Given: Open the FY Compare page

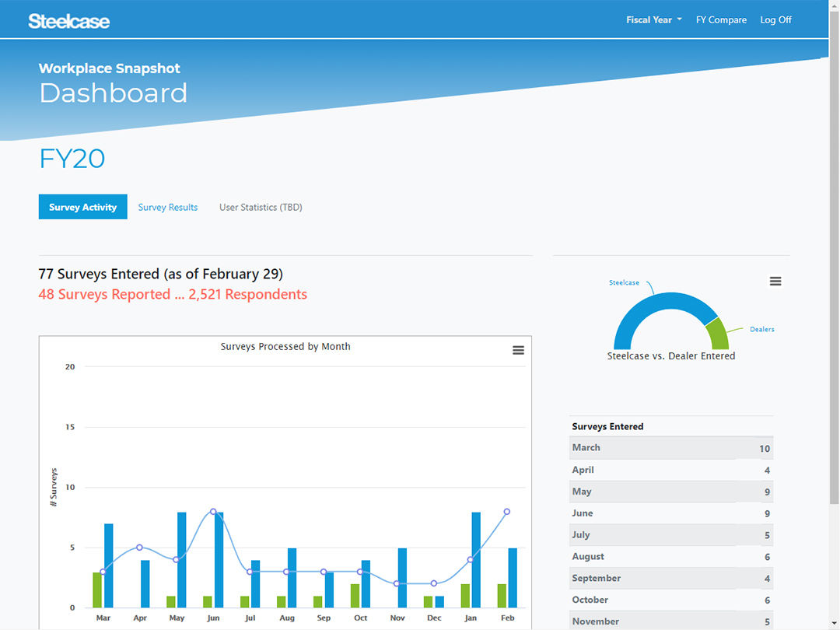Looking at the screenshot, I should [721, 19].
